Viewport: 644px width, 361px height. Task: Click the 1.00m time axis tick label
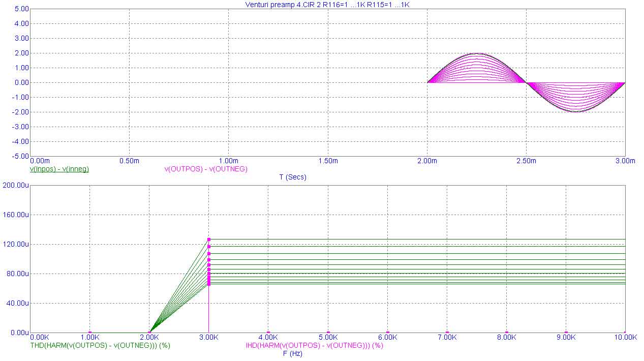pyautogui.click(x=228, y=161)
